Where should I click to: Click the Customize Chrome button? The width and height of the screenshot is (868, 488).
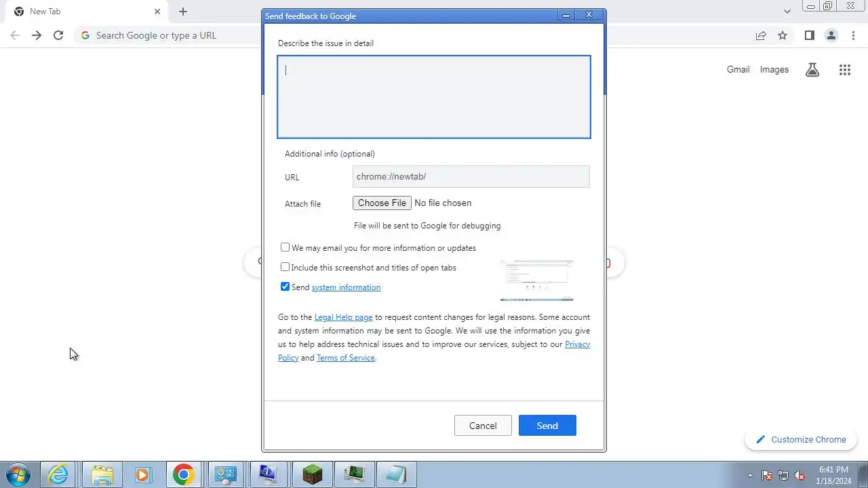click(x=801, y=439)
